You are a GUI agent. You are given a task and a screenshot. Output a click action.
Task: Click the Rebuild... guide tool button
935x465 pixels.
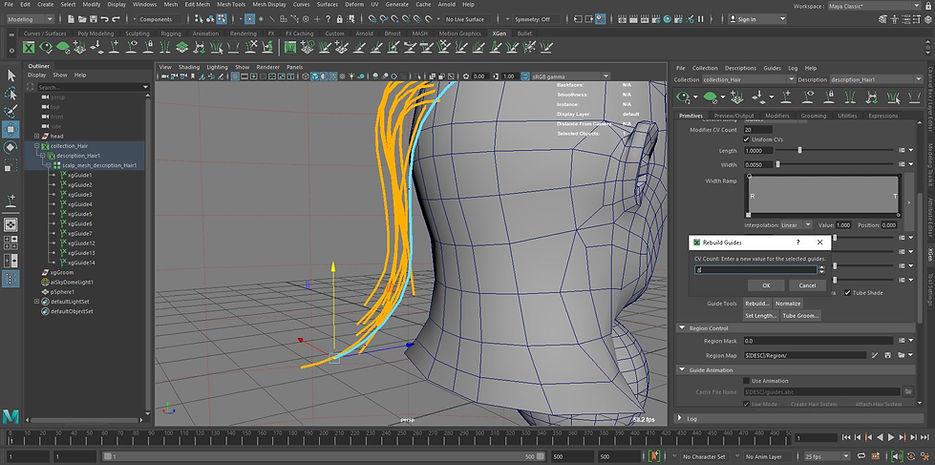[757, 303]
